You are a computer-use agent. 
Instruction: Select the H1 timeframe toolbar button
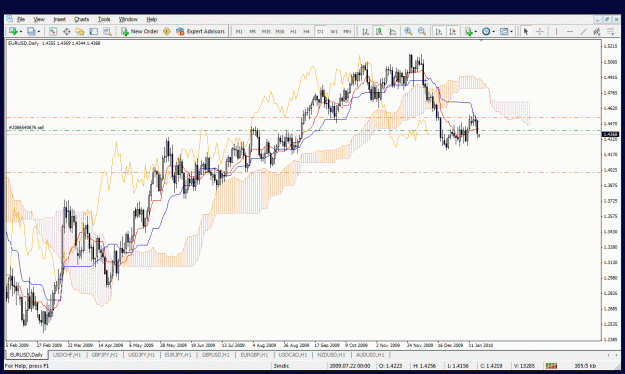coord(293,31)
